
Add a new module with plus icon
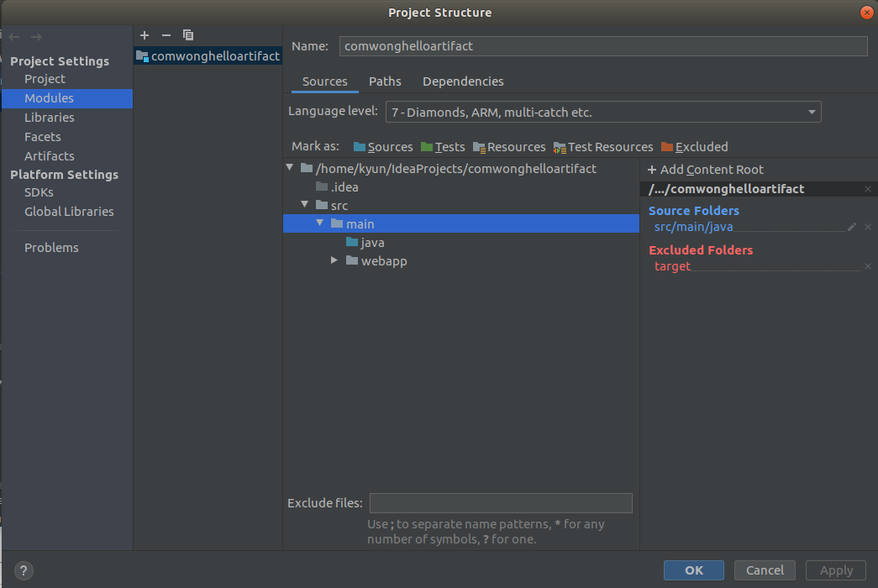click(x=145, y=35)
